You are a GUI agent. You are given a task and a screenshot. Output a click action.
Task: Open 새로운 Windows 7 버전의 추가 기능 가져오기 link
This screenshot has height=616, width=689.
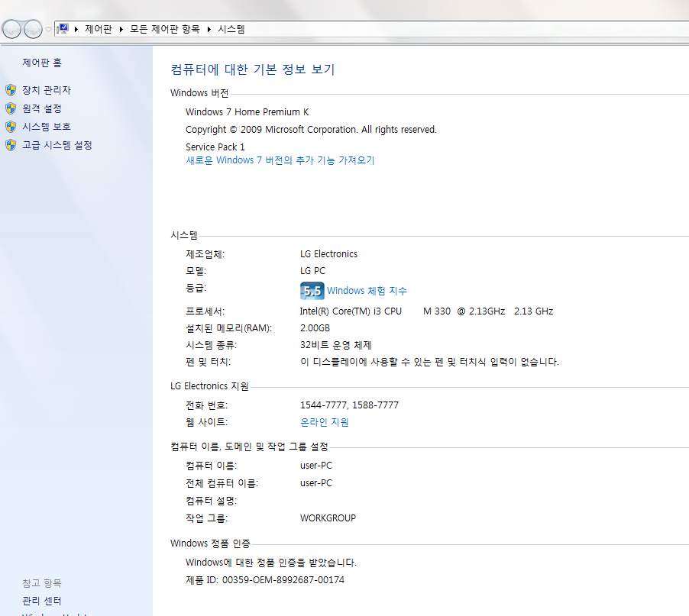click(280, 160)
